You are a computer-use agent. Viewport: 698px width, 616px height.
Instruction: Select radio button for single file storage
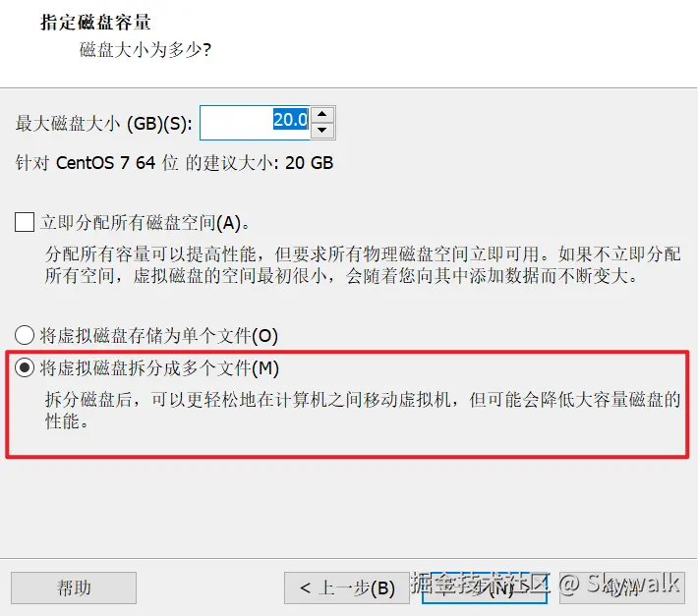tap(25, 335)
